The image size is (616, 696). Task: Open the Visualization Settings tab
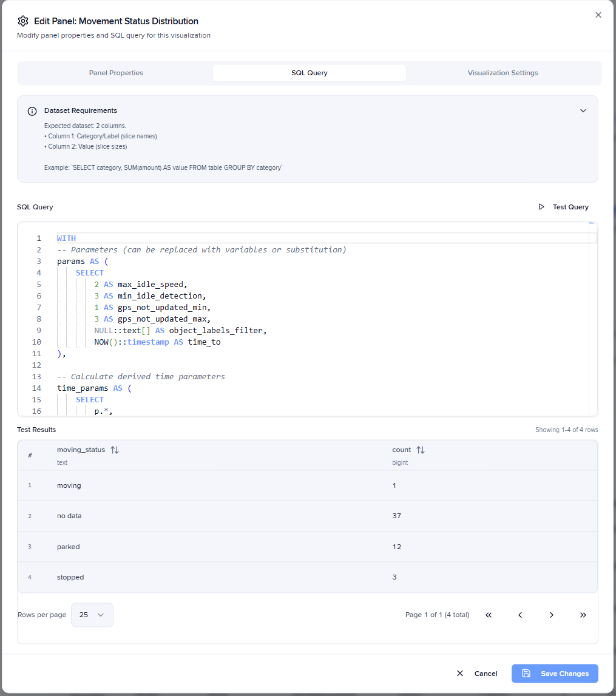503,73
